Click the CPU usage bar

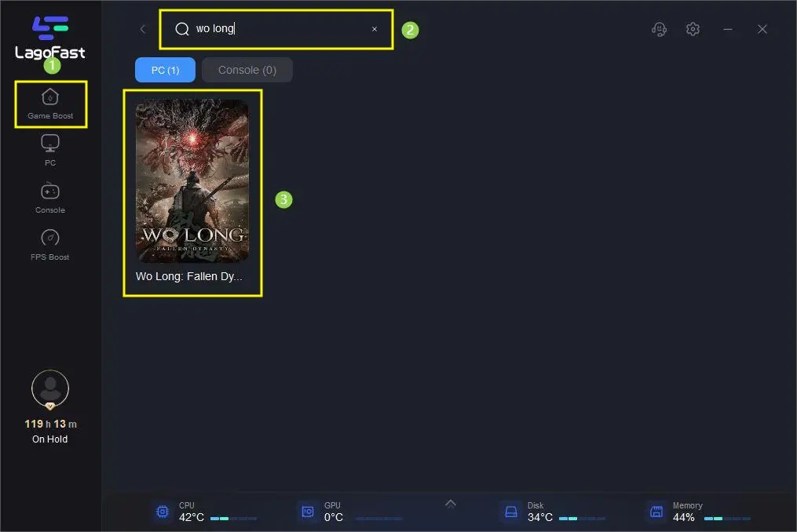click(234, 519)
